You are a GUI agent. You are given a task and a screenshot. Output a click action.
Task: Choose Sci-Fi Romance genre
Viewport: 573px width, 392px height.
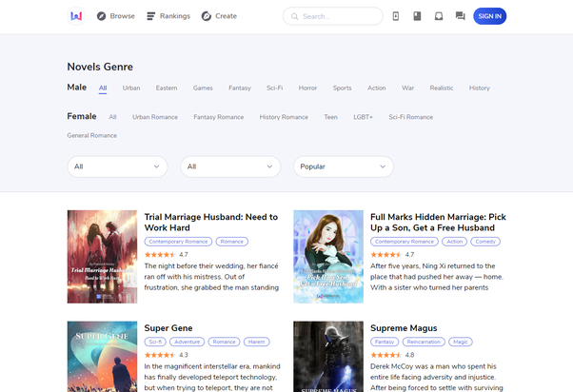(411, 117)
